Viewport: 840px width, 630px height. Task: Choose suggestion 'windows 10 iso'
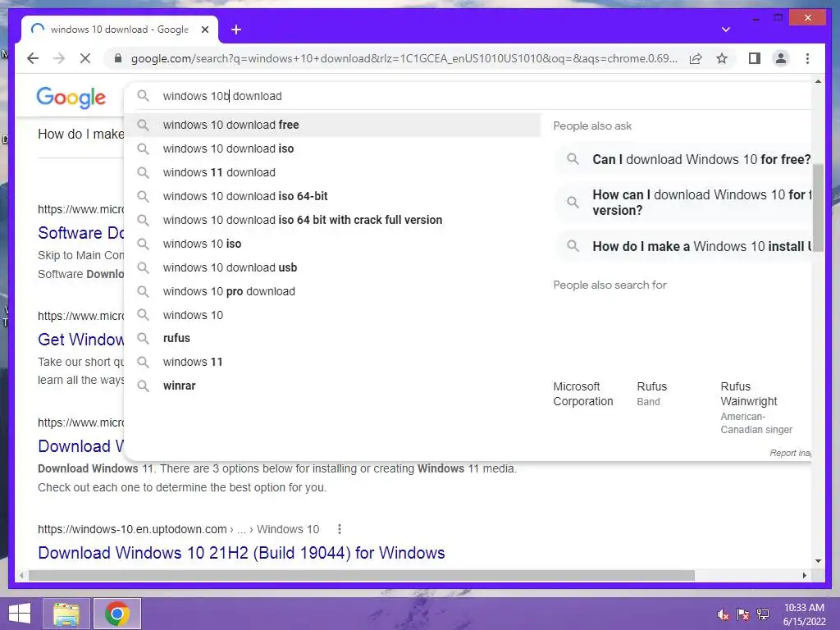click(x=332, y=244)
